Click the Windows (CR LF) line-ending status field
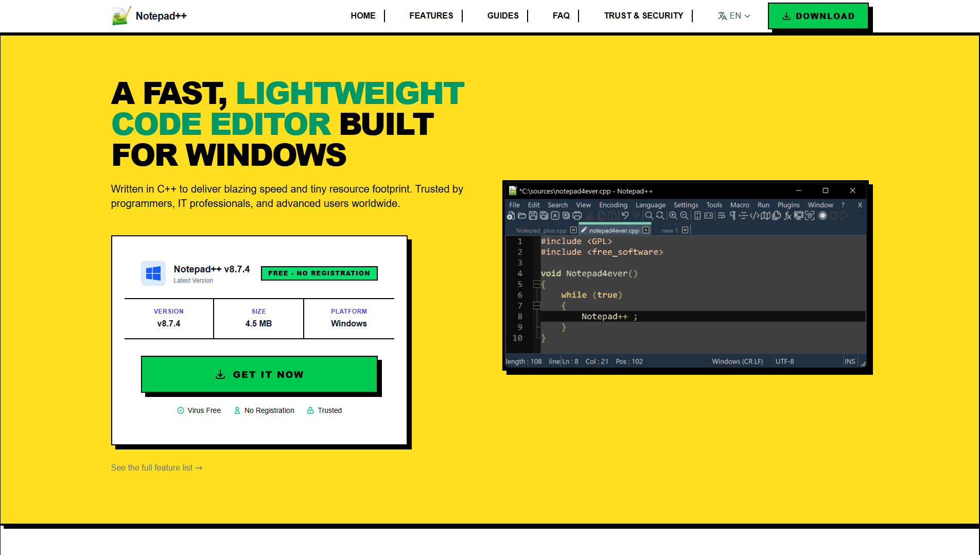Image resolution: width=980 pixels, height=555 pixels. tap(737, 361)
